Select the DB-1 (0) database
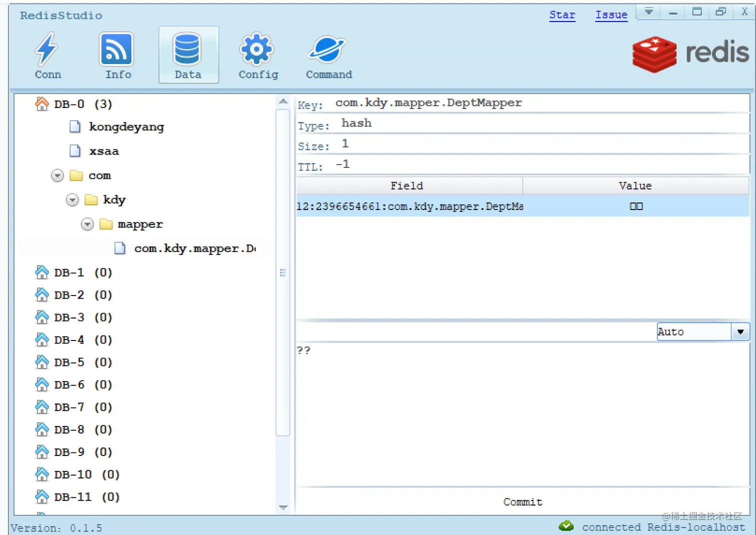 tap(83, 272)
